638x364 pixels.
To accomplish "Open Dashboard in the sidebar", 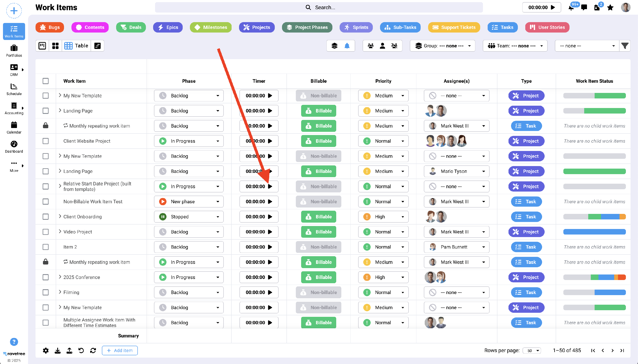I will point(14,147).
